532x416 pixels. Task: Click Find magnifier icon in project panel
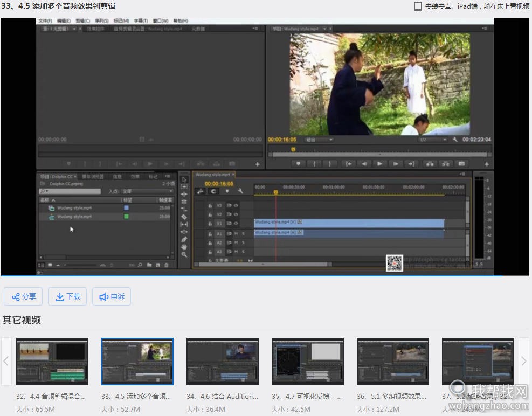140,265
